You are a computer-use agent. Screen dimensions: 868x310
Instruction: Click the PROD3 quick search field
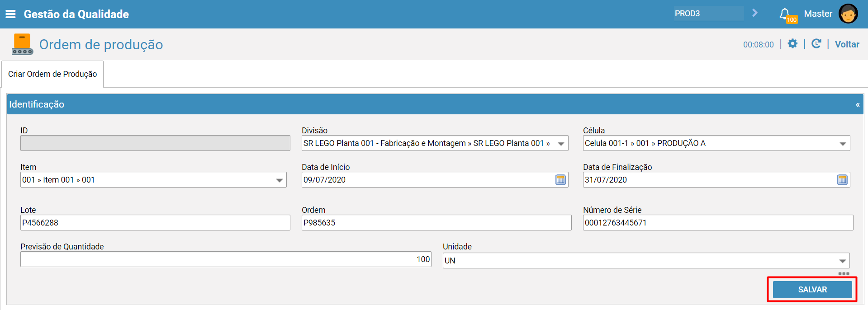point(709,14)
